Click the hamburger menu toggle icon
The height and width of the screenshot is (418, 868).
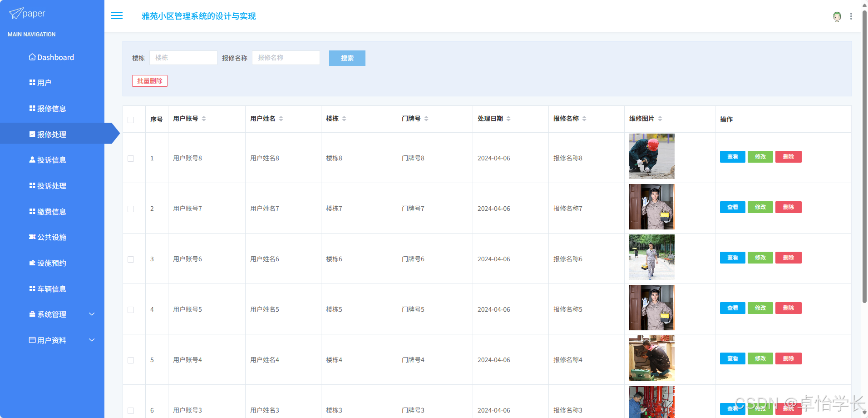click(117, 16)
